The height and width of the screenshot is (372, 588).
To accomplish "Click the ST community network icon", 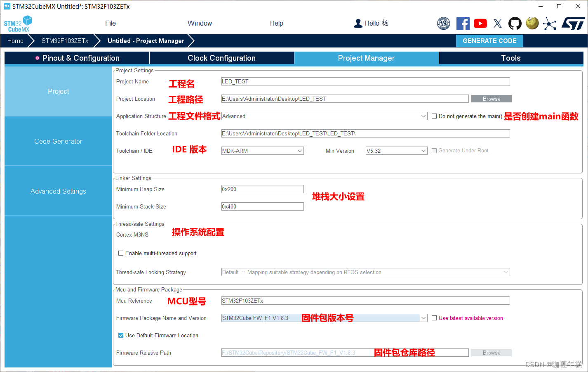I will click(x=550, y=24).
